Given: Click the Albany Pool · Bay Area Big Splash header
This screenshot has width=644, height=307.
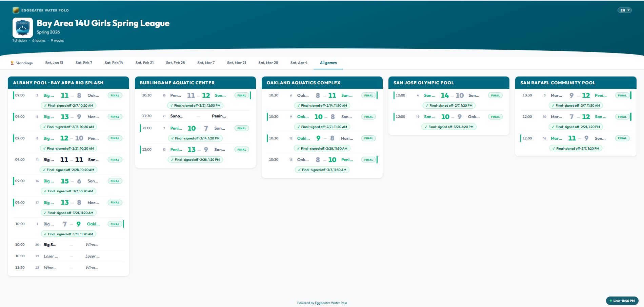Looking at the screenshot, I should (68, 83).
